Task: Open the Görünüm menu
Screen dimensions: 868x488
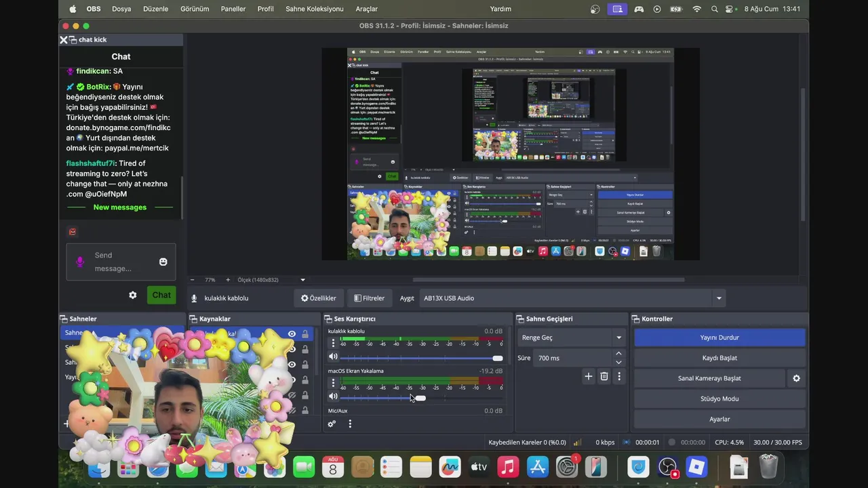Action: click(x=195, y=9)
